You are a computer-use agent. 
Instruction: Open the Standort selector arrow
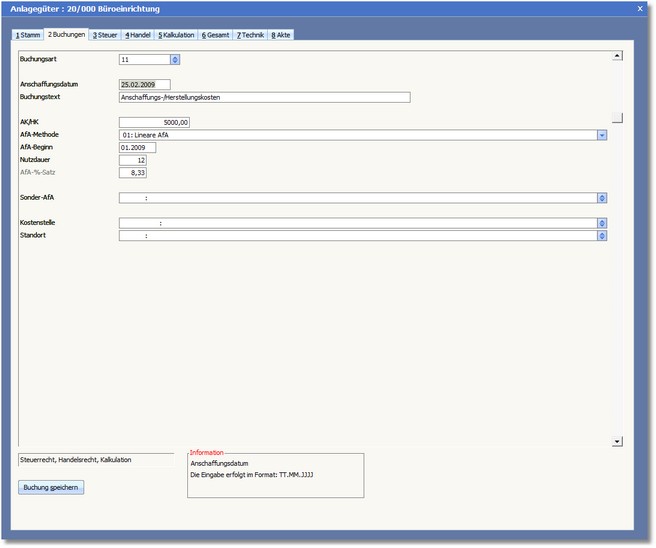[x=602, y=236]
